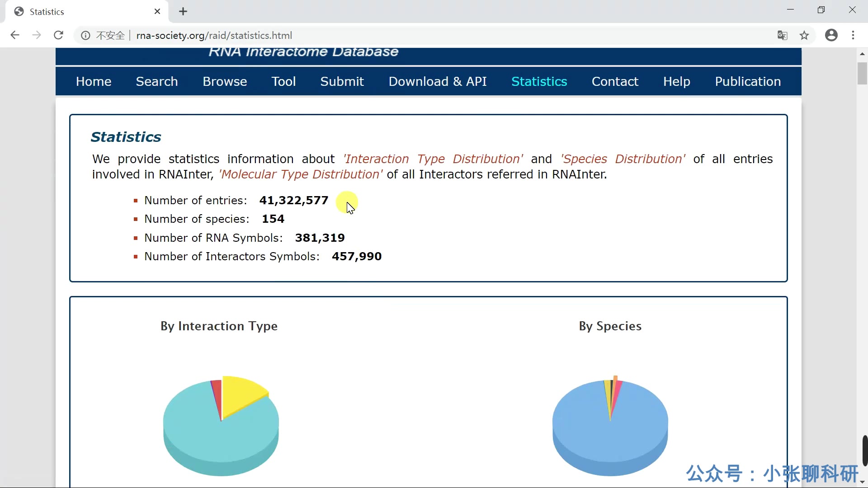Click the translate page icon
The image size is (868, 488).
[783, 35]
